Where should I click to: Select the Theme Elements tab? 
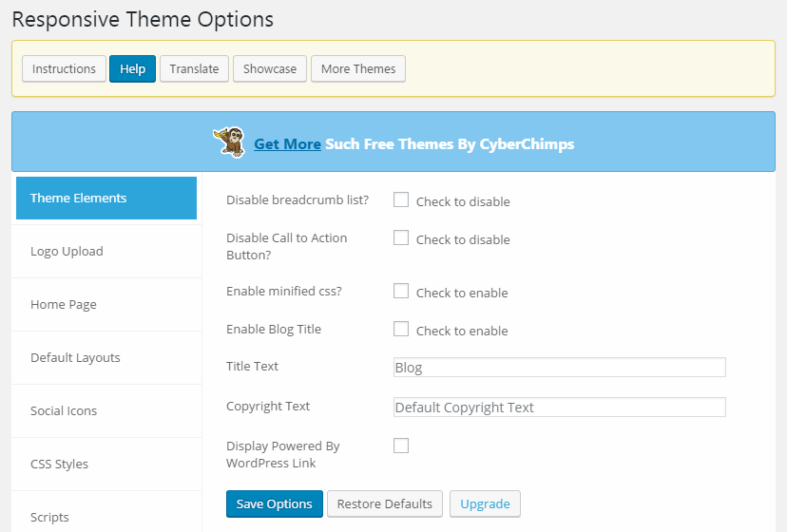[106, 198]
